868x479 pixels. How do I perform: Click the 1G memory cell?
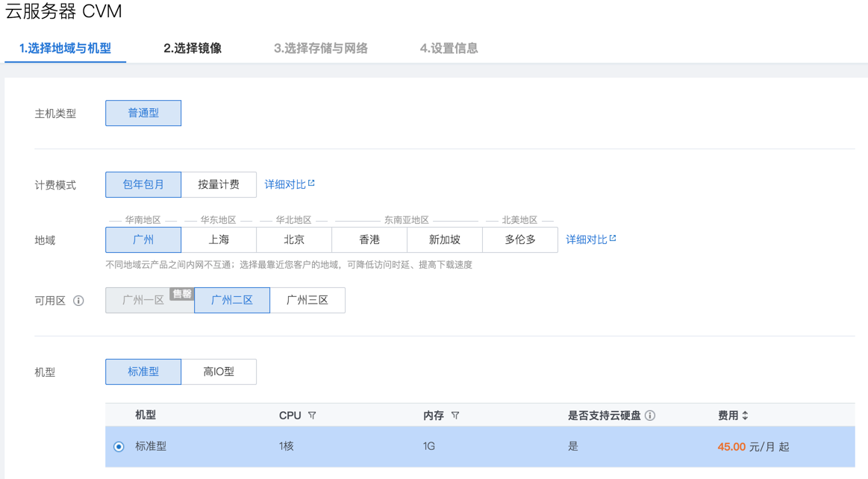coord(429,446)
